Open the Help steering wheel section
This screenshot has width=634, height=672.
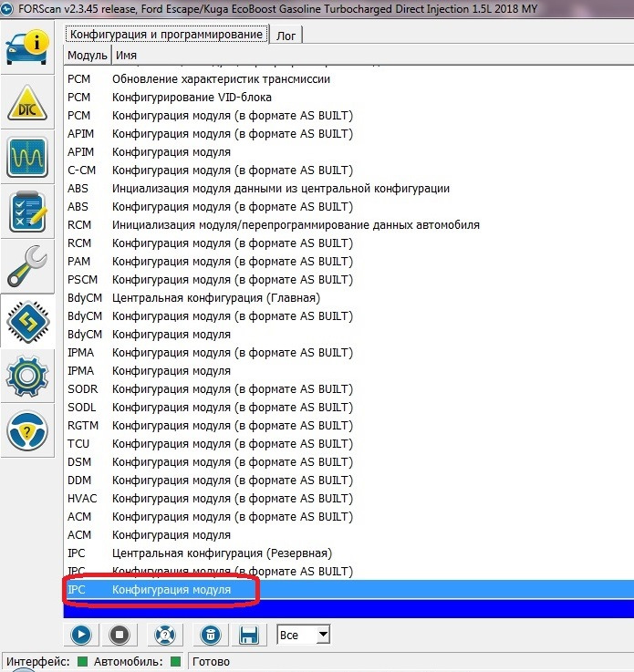(27, 430)
